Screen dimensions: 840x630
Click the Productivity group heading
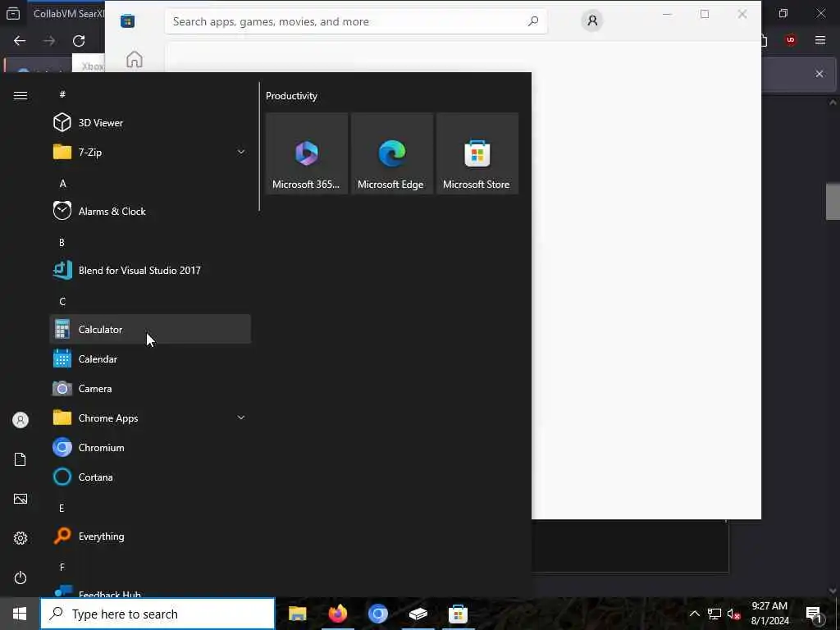(x=291, y=96)
